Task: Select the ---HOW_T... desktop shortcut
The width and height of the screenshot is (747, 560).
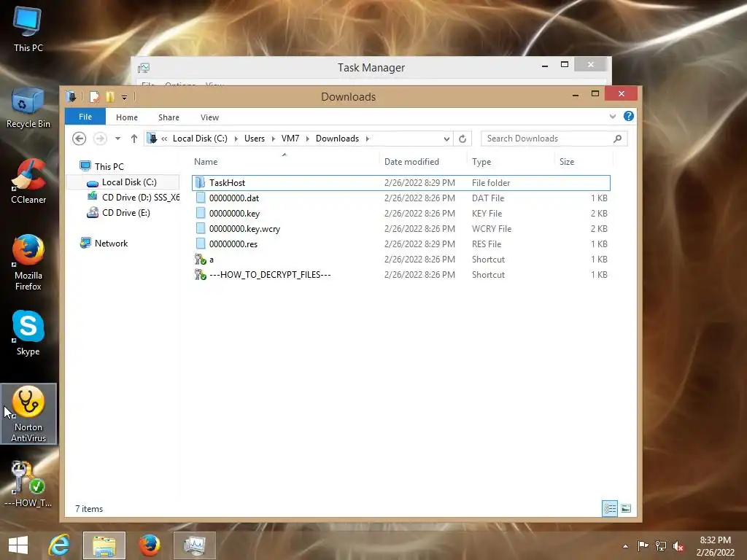Action: point(28,484)
